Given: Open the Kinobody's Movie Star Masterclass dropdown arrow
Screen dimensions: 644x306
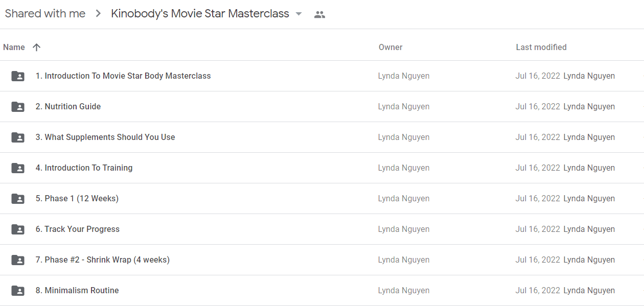Looking at the screenshot, I should point(299,14).
